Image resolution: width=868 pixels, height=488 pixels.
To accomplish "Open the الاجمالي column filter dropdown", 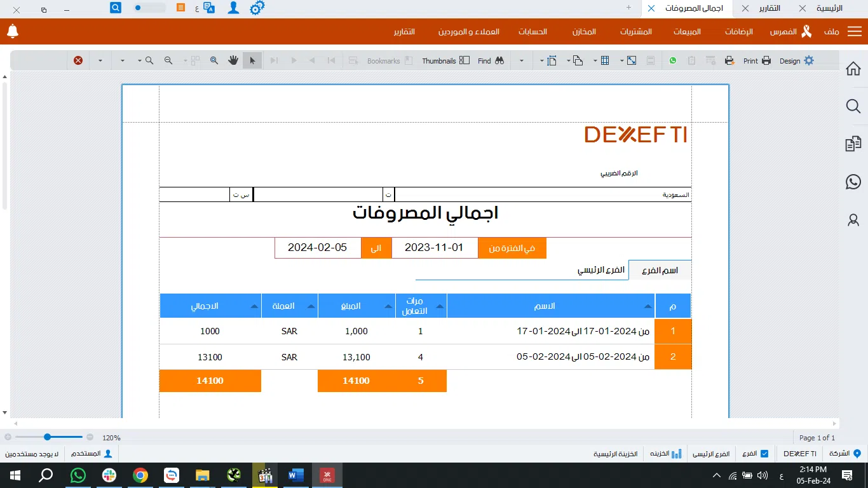I will click(254, 306).
